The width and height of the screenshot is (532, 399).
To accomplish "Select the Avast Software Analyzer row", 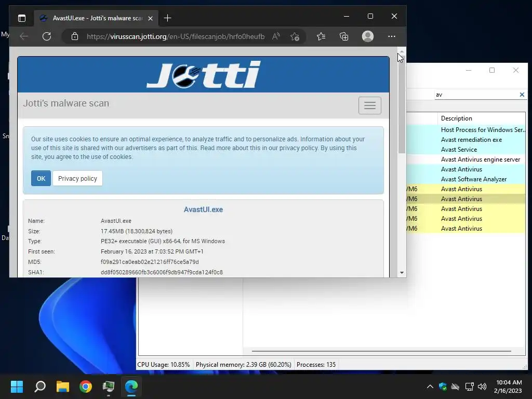I will point(466,179).
